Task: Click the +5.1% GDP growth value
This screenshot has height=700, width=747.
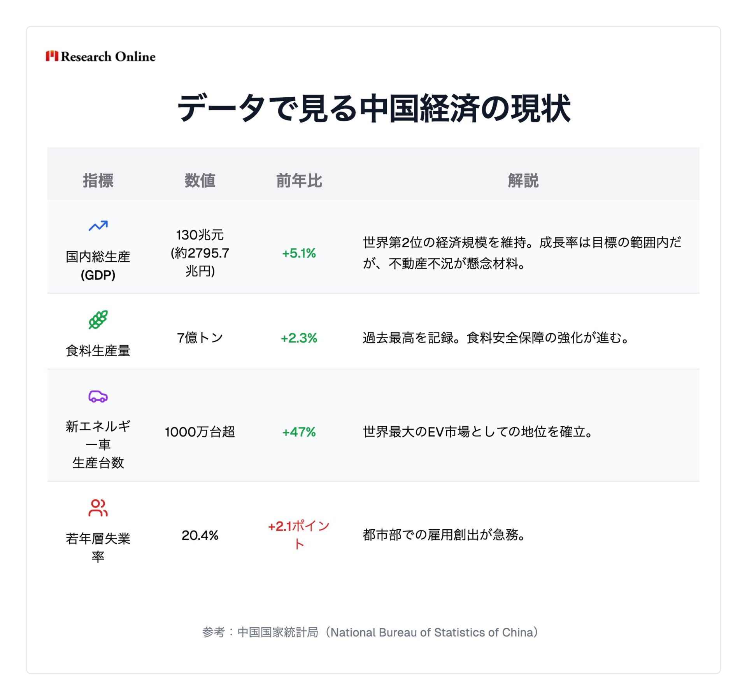Action: (299, 253)
